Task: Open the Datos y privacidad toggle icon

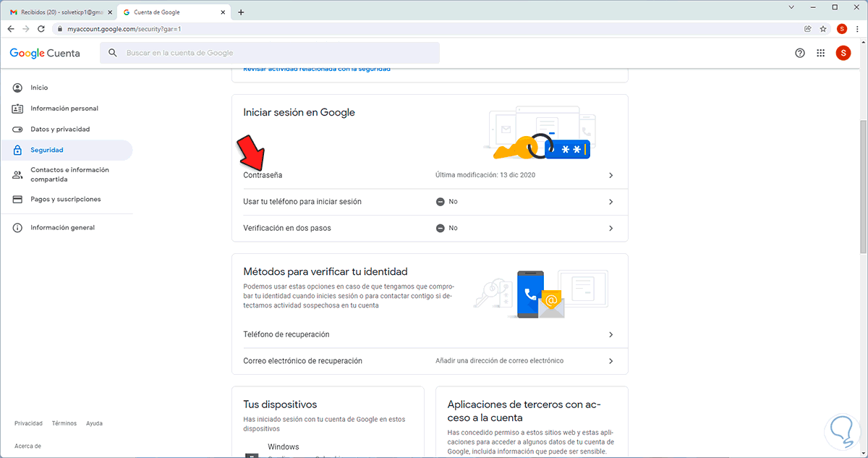Action: [x=17, y=130]
